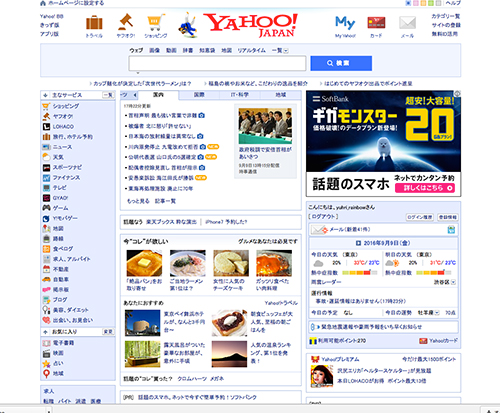Select the 画像 search category

[x=154, y=50]
